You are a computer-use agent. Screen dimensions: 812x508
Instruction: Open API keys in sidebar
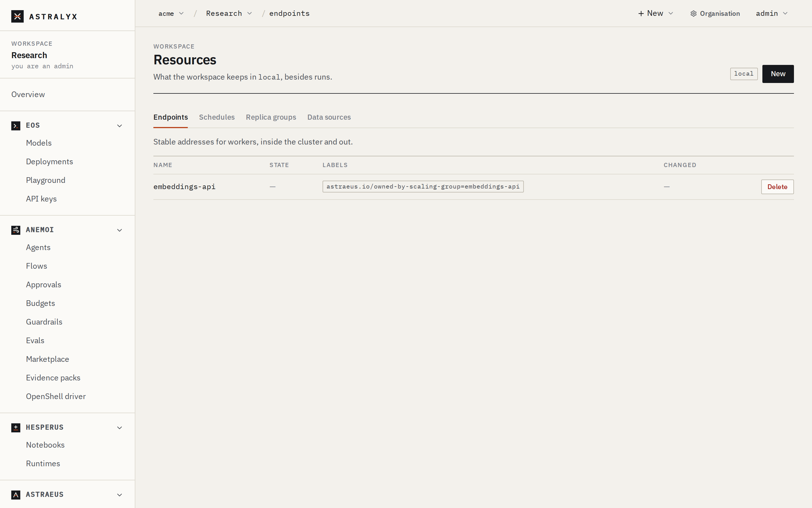[x=41, y=199]
